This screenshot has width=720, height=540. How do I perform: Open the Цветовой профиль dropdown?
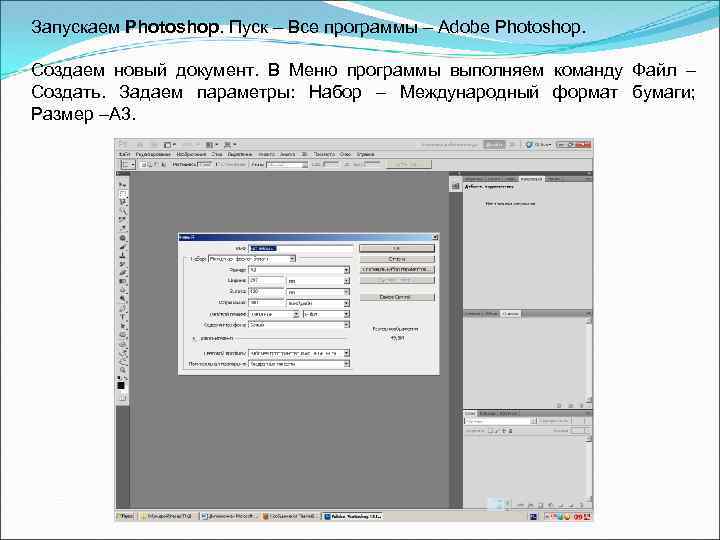[298, 353]
